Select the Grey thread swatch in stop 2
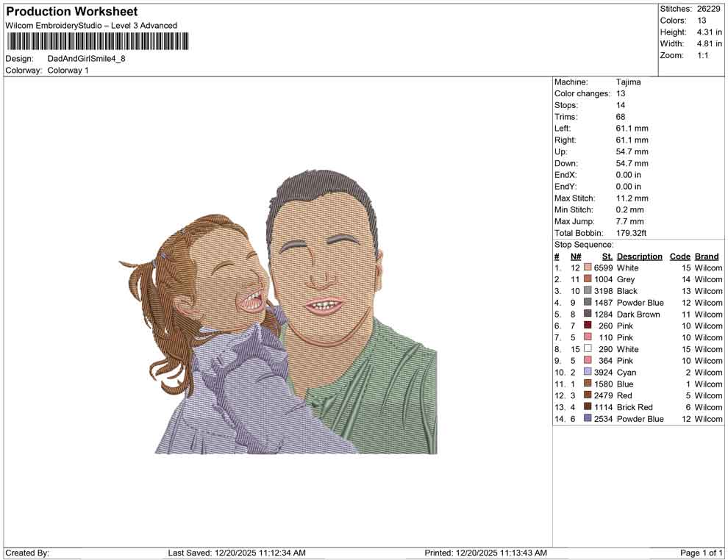Image resolution: width=728 pixels, height=560 pixels. [588, 279]
